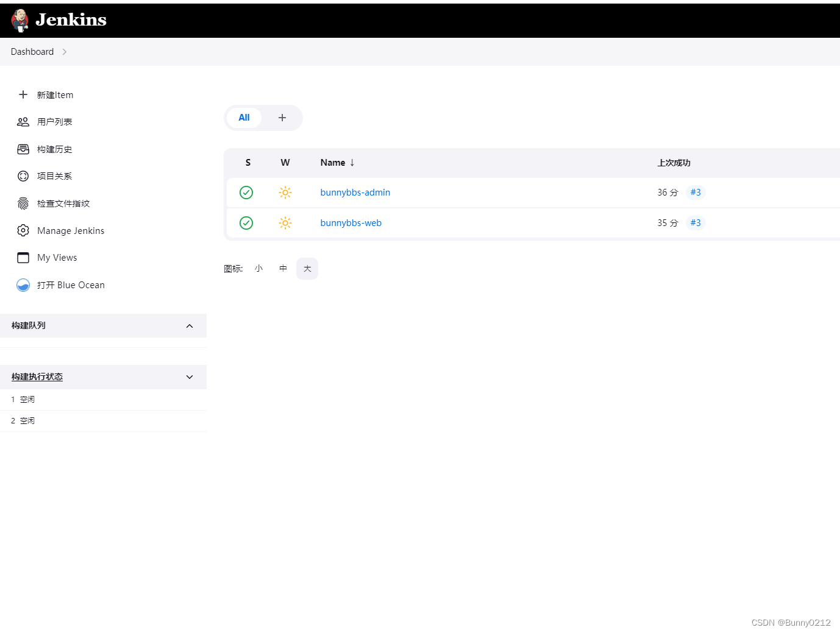Image resolution: width=840 pixels, height=633 pixels.
Task: Set icon size to 大 (large)
Action: tap(307, 269)
